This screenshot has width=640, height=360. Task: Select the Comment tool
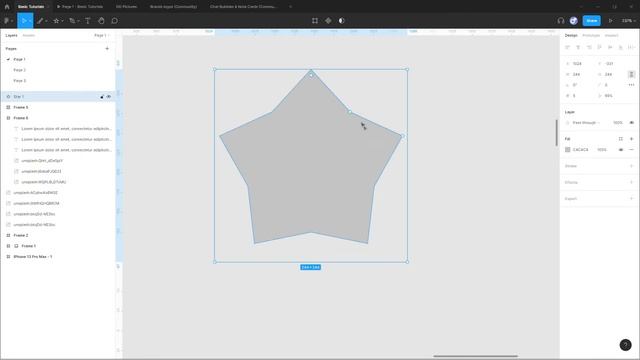[115, 21]
